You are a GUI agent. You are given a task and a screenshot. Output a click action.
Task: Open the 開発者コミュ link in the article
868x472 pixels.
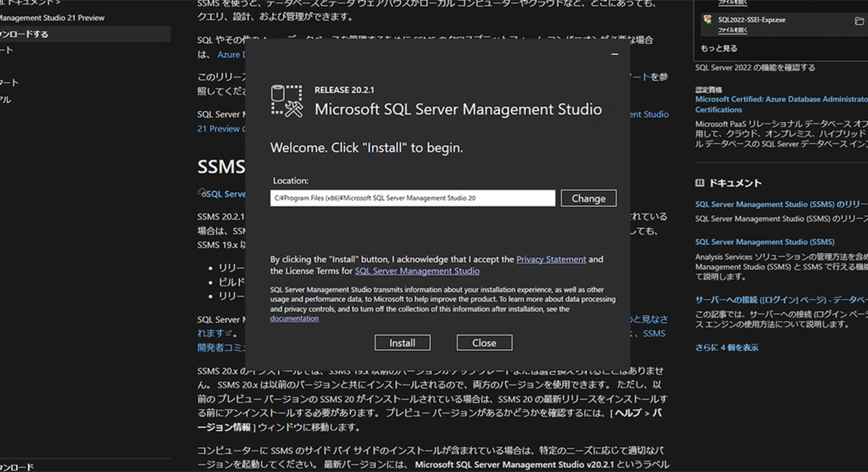[221, 347]
